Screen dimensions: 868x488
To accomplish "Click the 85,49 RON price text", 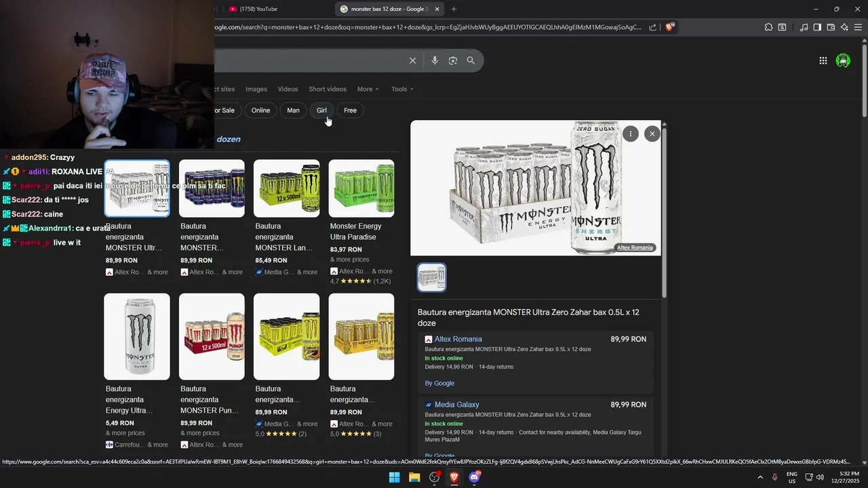I will (271, 260).
